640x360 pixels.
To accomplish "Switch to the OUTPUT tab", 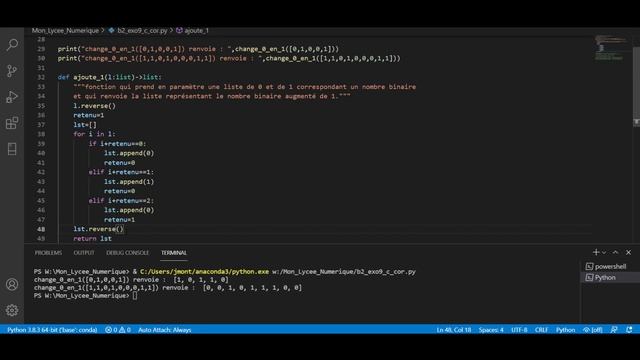I will [x=84, y=253].
